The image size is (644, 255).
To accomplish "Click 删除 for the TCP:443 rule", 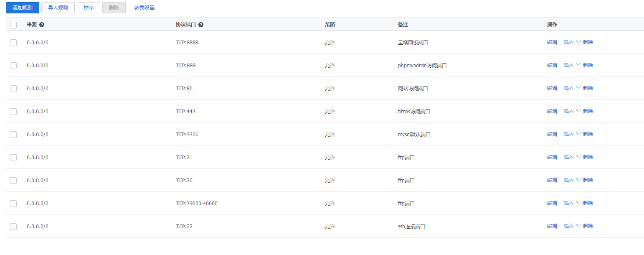I will click(588, 111).
